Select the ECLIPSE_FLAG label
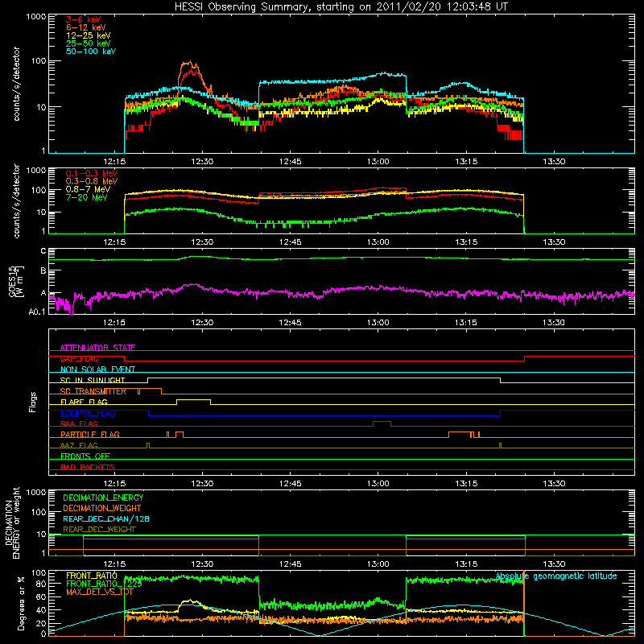This screenshot has height=644, width=644. (88, 413)
